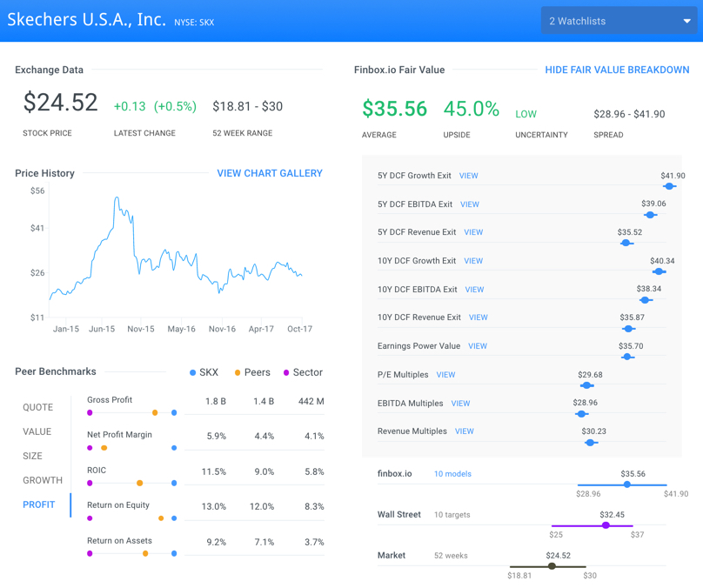Click the ROIC 11.5% SKX value

[214, 472]
